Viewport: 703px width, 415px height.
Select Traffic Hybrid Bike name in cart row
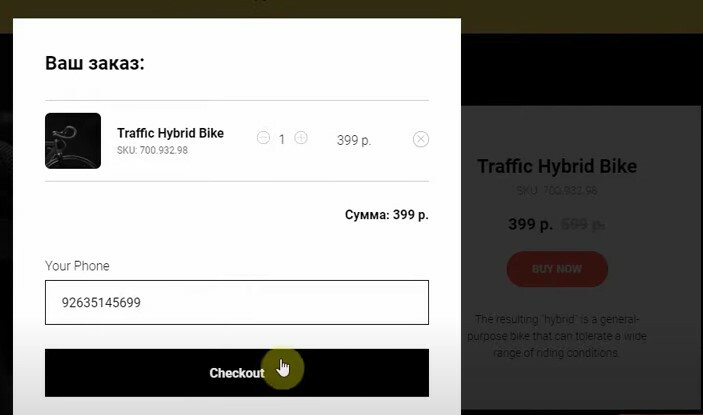click(170, 133)
